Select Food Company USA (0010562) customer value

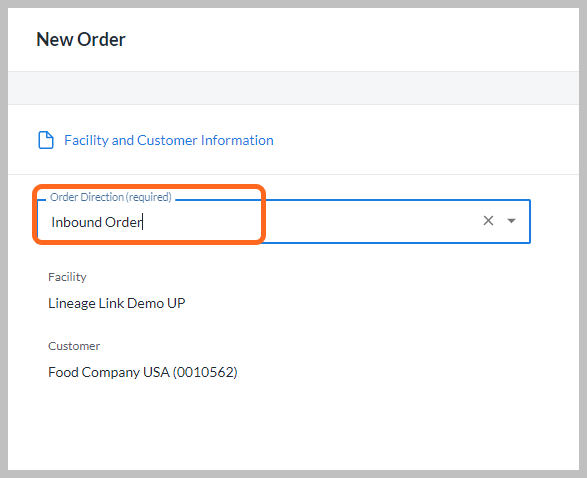143,372
